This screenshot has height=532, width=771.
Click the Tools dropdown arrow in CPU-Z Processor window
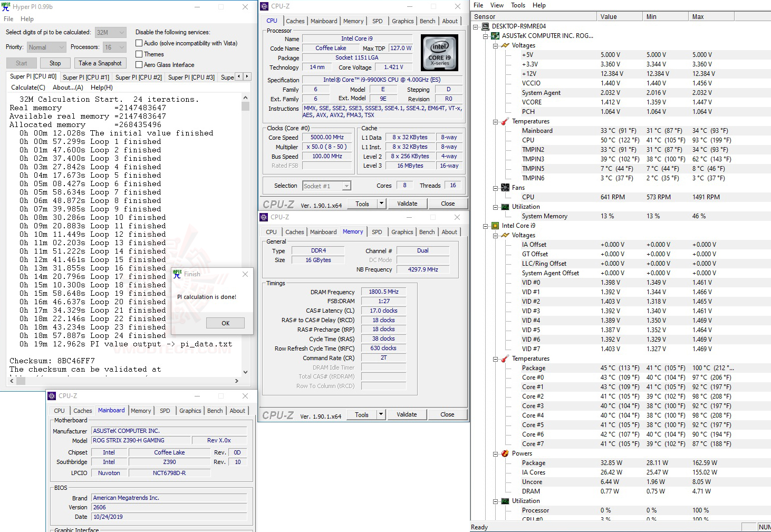pyautogui.click(x=382, y=204)
